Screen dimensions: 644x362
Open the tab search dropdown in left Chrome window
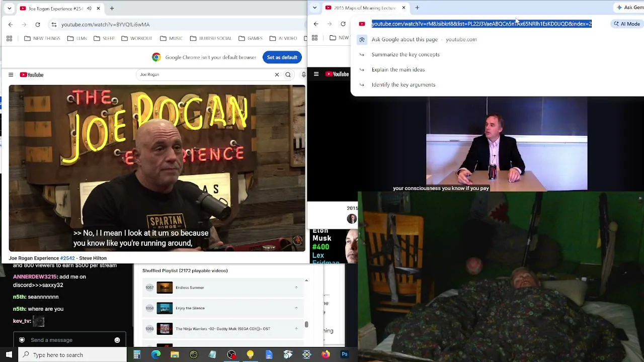[x=9, y=9]
